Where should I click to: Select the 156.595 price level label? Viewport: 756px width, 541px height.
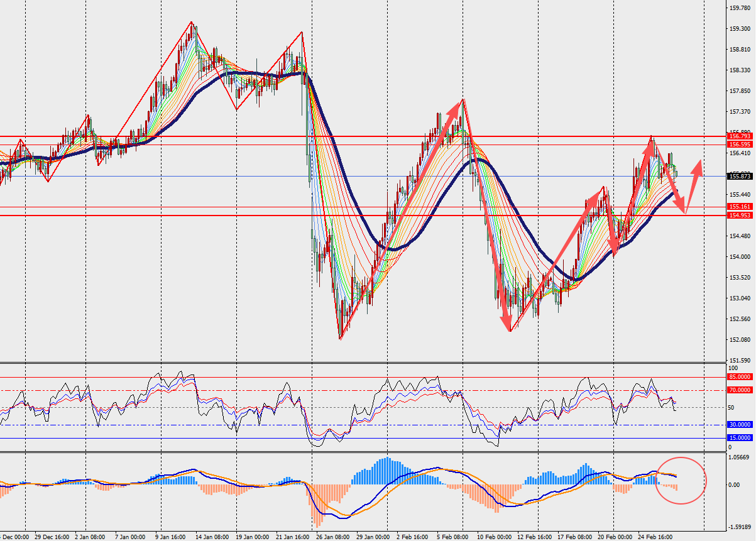pos(740,145)
